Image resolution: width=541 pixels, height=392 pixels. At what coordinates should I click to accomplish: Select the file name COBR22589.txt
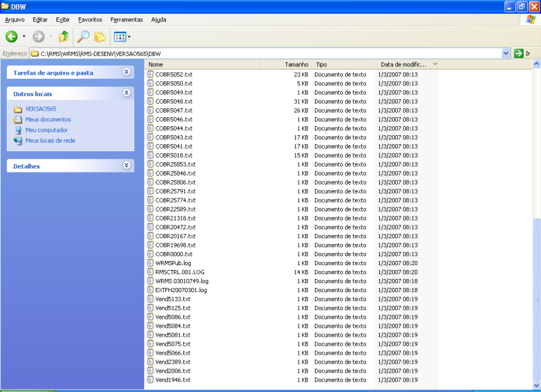(176, 209)
